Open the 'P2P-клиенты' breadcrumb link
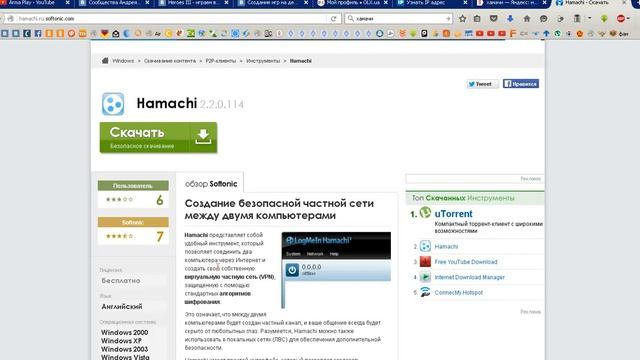This screenshot has height=360, width=640. (221, 61)
